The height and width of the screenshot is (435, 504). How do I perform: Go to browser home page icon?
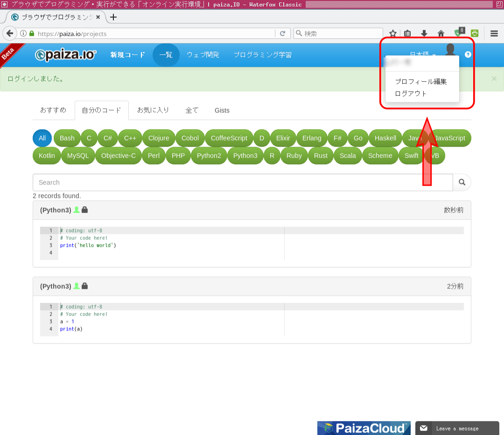click(441, 34)
